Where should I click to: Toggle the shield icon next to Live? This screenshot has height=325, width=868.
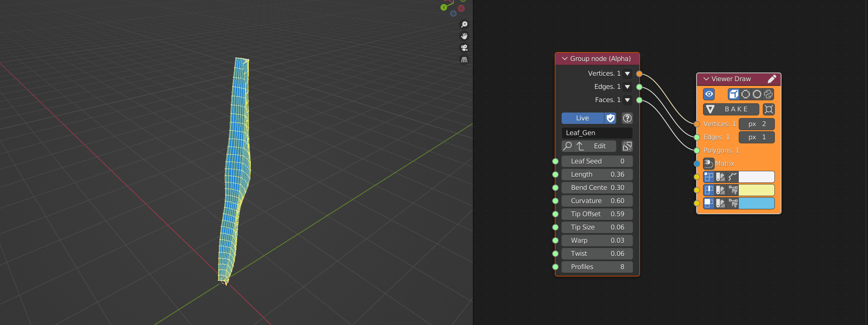[x=611, y=118]
